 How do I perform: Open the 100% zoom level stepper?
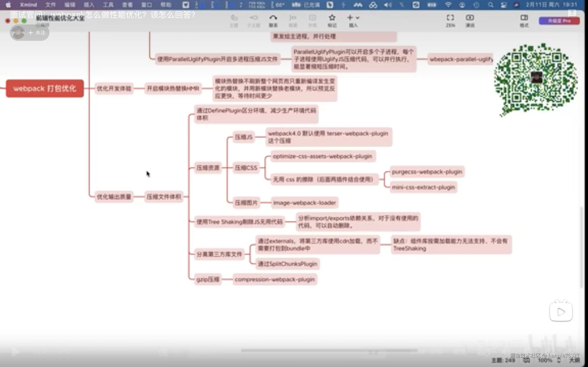coord(559,361)
